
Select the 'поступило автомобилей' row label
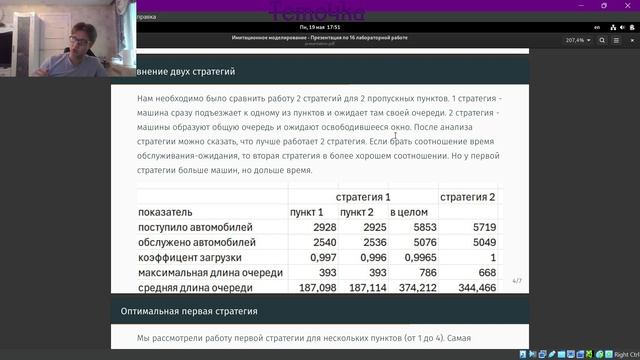(195, 227)
